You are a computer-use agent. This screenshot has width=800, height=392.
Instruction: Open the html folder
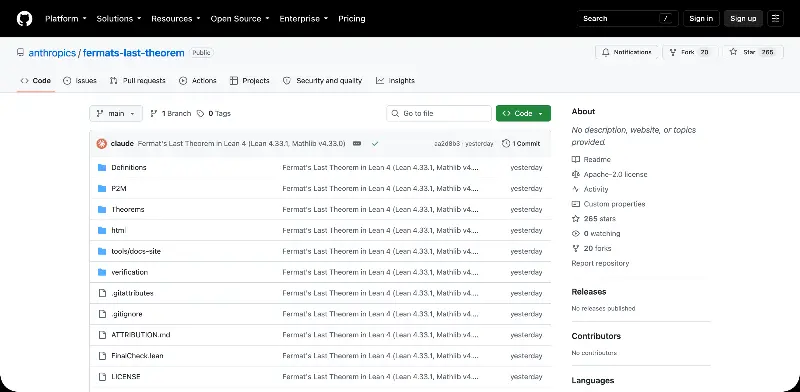118,230
